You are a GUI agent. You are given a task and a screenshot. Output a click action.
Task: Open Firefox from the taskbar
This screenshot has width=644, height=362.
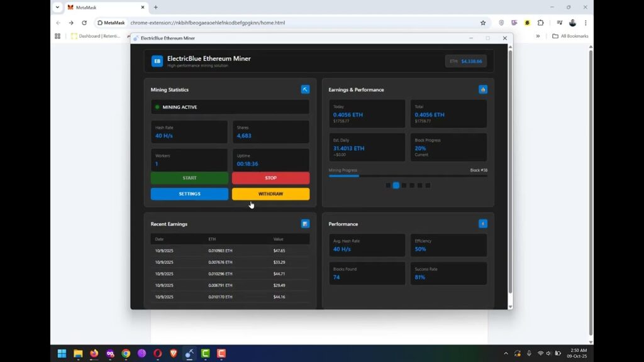(94, 353)
